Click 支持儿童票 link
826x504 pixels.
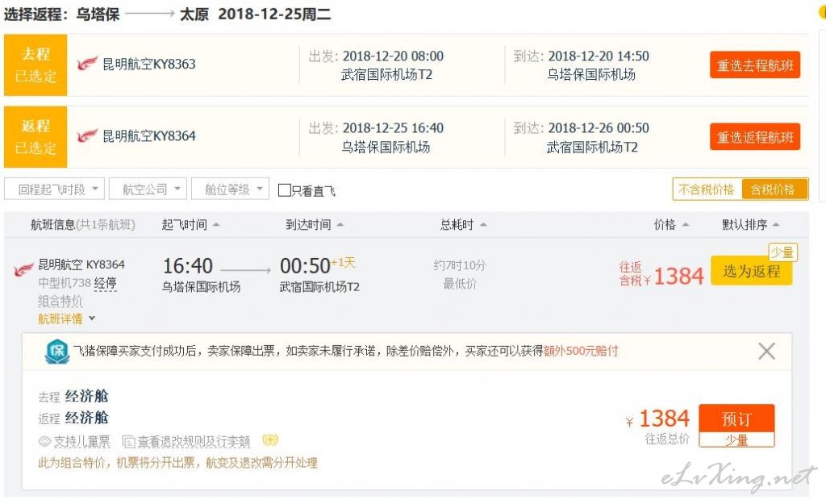pyautogui.click(x=81, y=441)
